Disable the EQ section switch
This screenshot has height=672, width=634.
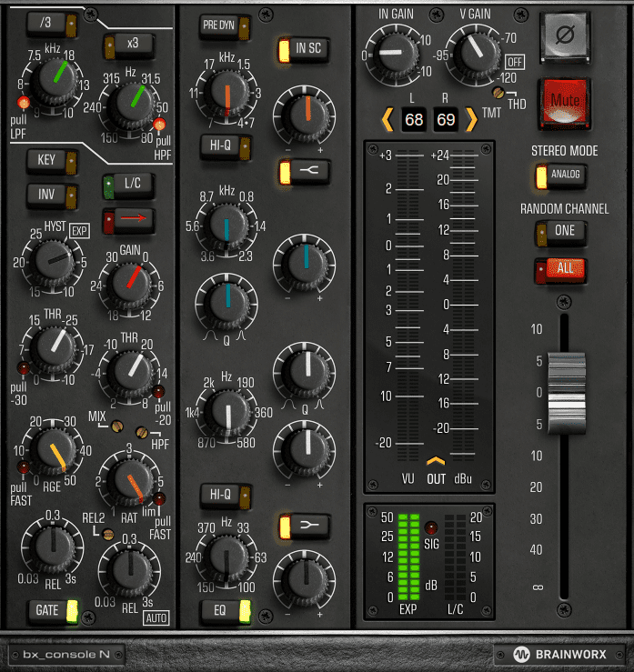[226, 610]
